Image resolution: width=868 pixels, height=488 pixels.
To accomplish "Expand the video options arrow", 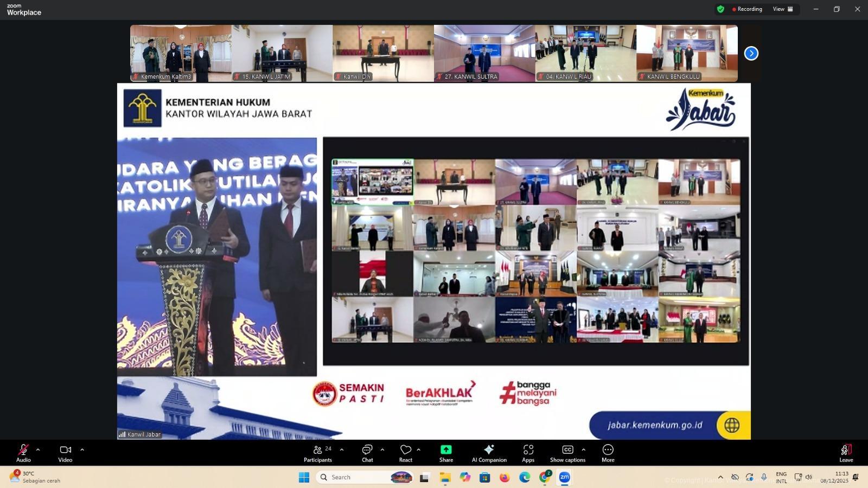I will (82, 450).
